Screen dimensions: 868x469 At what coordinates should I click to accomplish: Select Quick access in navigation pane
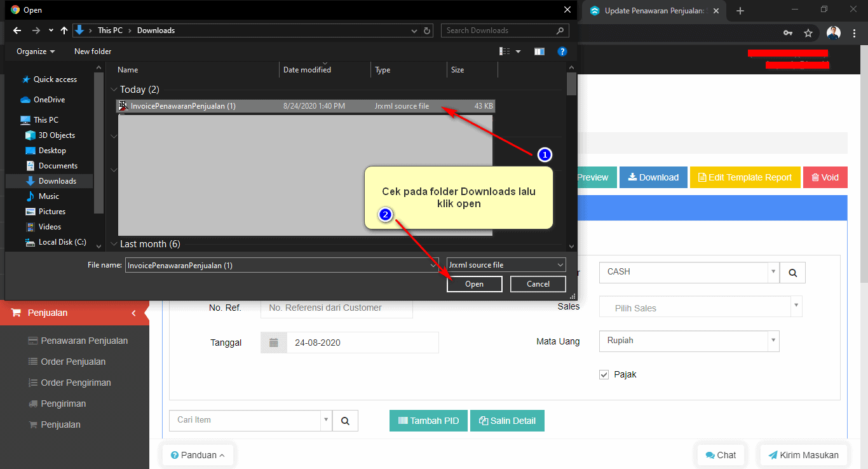(50, 79)
